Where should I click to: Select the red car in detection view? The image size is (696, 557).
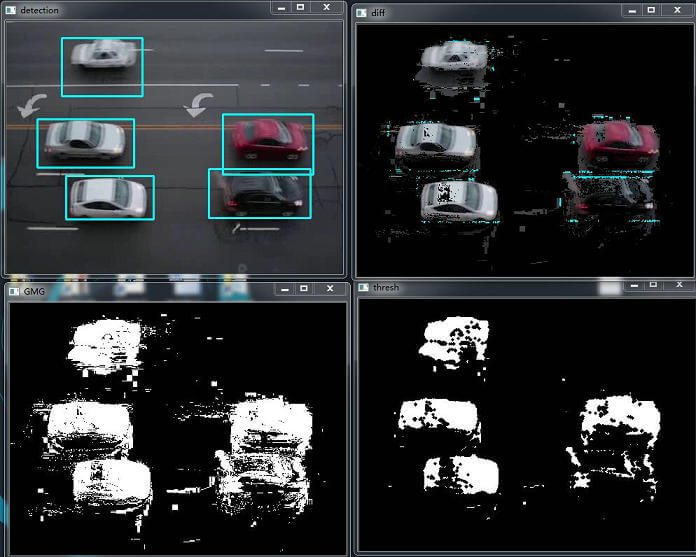click(x=268, y=142)
